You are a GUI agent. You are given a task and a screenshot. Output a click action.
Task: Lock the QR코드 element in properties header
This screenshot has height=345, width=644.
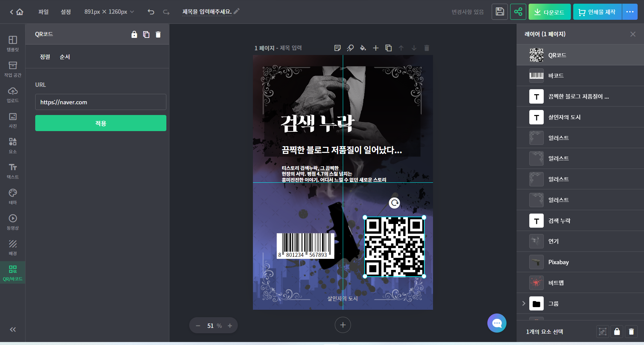pos(134,34)
